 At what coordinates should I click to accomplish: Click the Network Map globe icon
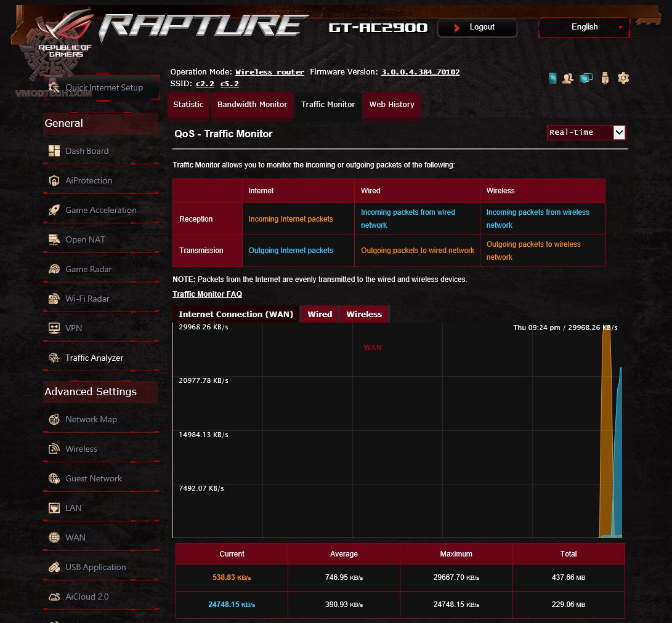pos(54,419)
